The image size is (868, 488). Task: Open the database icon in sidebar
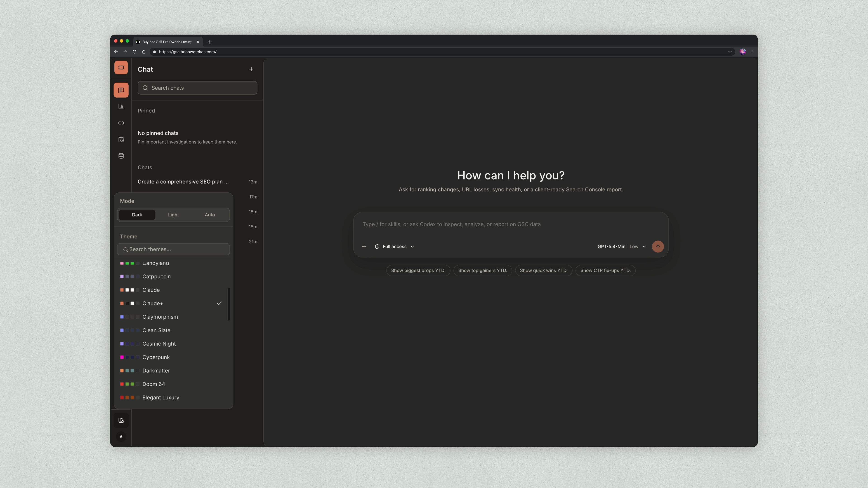click(121, 156)
